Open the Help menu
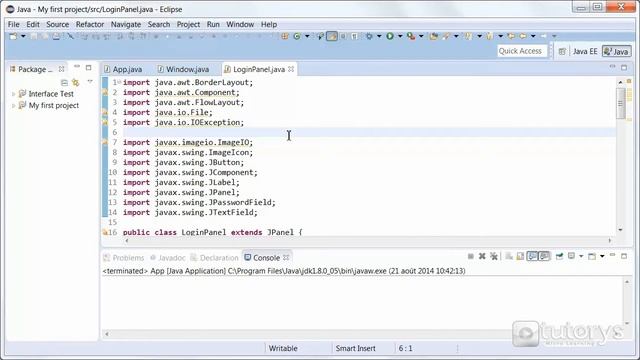 coord(269,24)
